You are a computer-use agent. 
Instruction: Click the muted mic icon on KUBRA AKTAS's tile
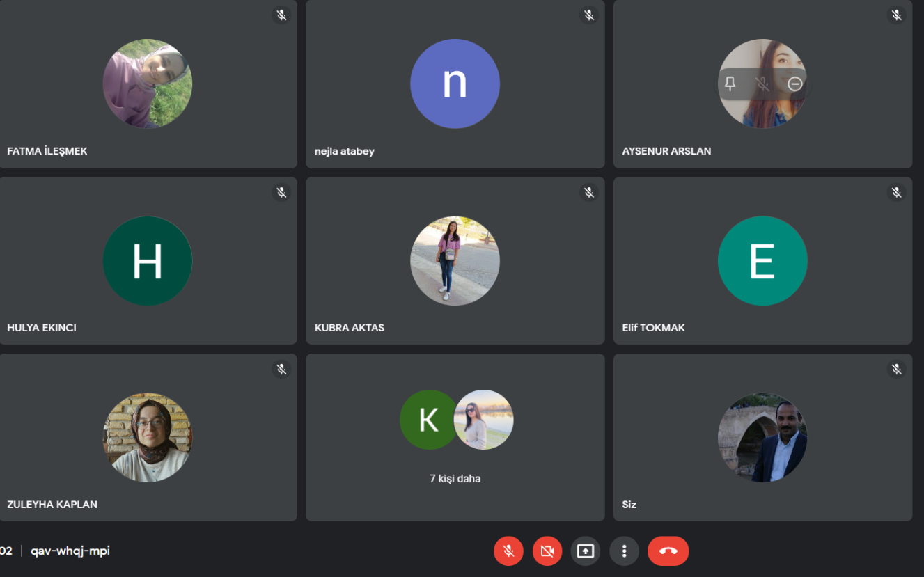pyautogui.click(x=589, y=193)
